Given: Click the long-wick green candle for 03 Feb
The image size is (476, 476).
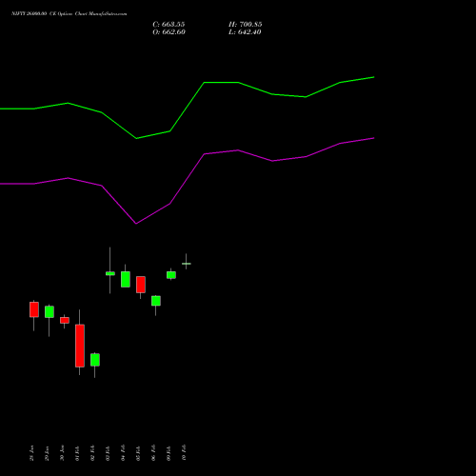Looking at the screenshot, I should click(110, 273).
